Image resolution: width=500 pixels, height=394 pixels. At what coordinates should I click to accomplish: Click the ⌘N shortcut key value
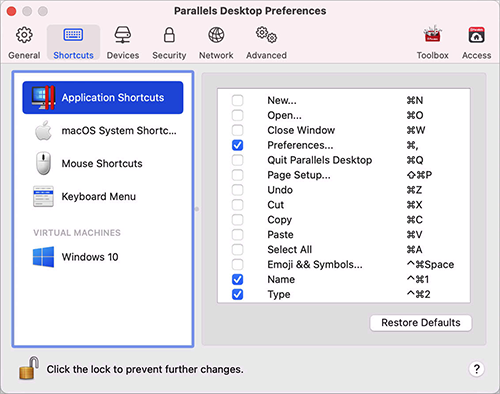[x=415, y=100]
